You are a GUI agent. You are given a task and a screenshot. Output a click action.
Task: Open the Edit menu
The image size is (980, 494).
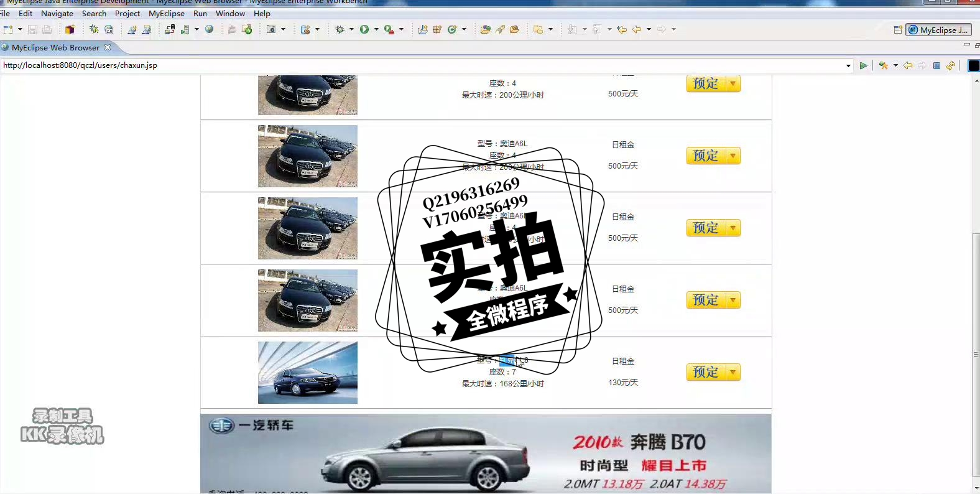point(25,13)
